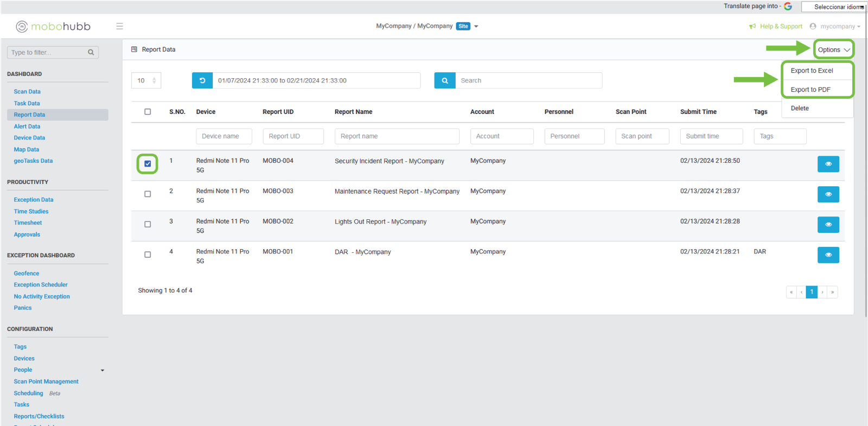The height and width of the screenshot is (426, 868).
Task: Click the blue search magnifier button
Action: tap(445, 80)
